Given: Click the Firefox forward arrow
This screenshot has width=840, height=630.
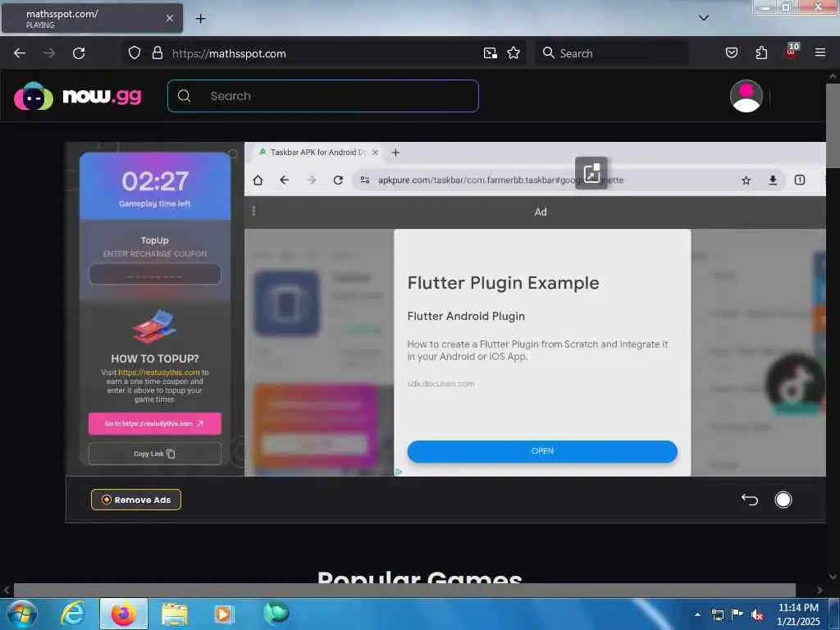Looking at the screenshot, I should (48, 53).
